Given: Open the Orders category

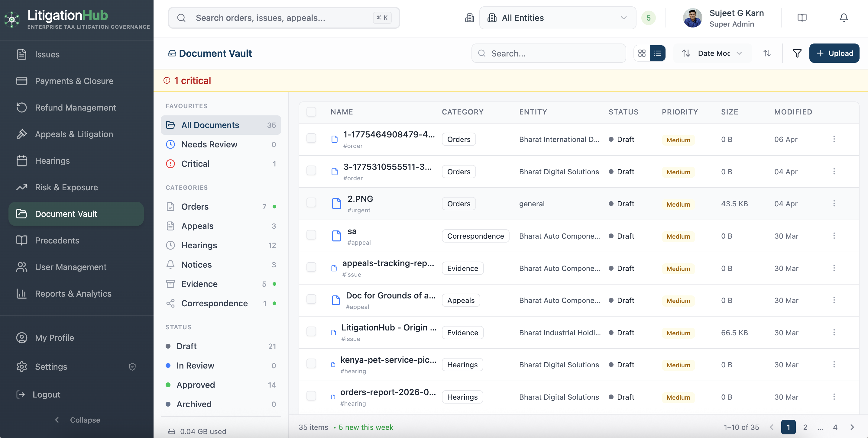Looking at the screenshot, I should click(221, 207).
